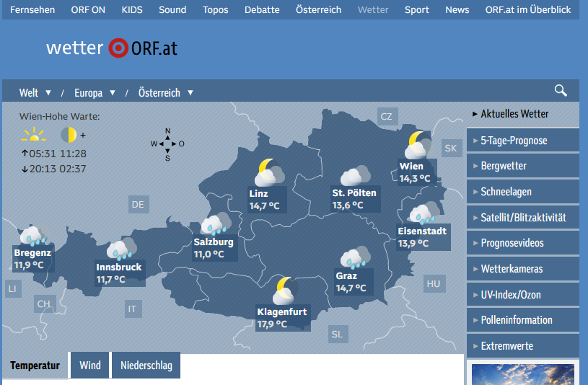Click the search magnifier icon
Screen dimensions: 588x385
(x=561, y=91)
